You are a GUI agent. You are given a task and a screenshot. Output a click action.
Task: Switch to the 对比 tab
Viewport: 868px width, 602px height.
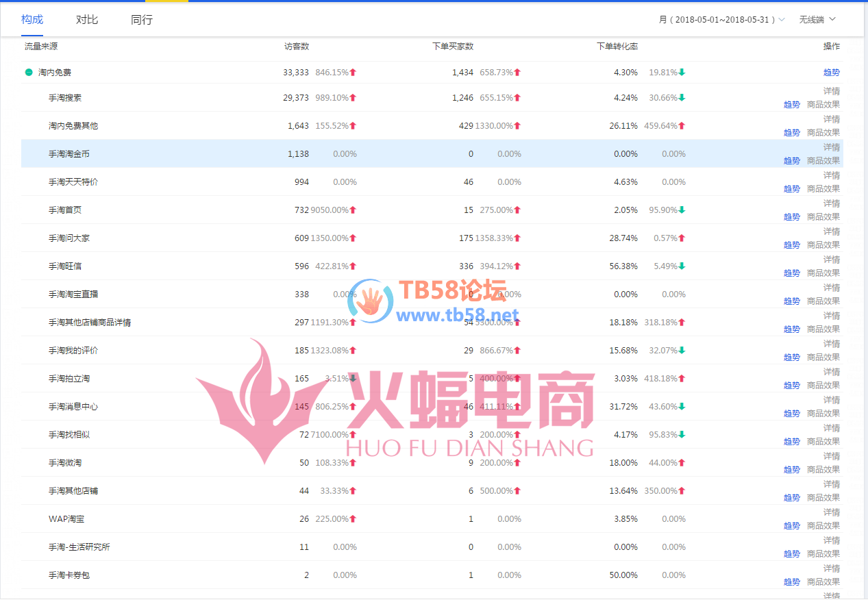(87, 19)
